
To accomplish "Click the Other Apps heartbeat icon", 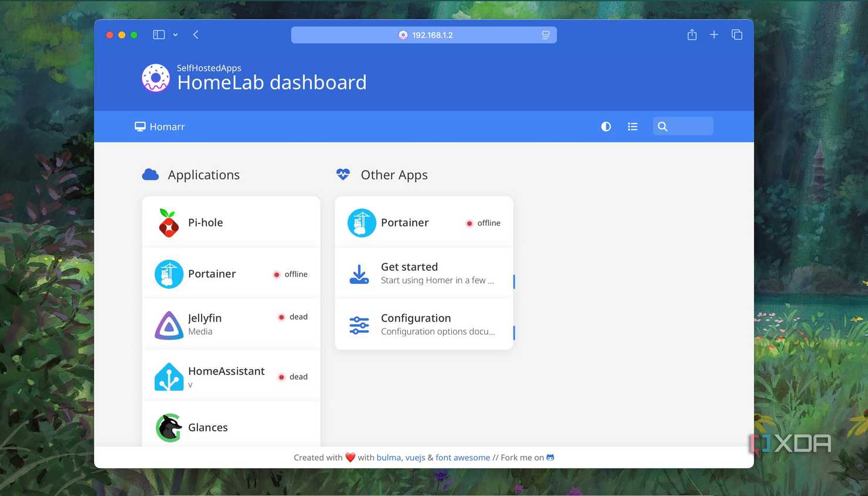I will pos(343,175).
